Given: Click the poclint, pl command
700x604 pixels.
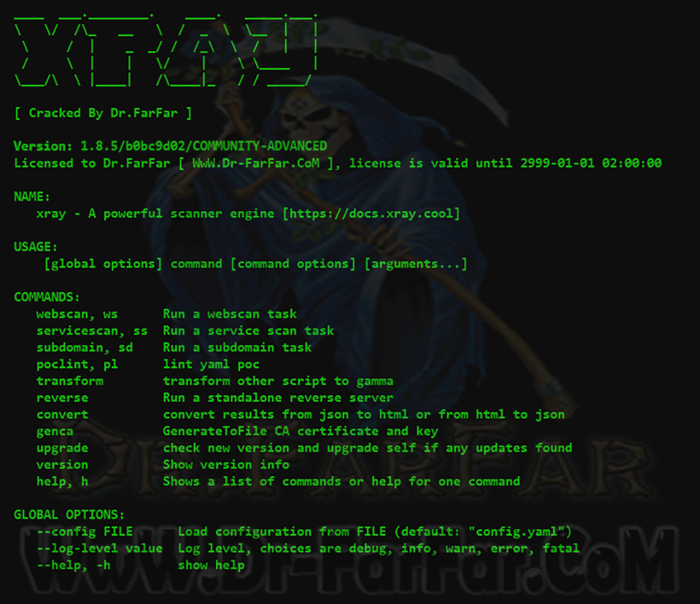Looking at the screenshot, I should (x=77, y=364).
